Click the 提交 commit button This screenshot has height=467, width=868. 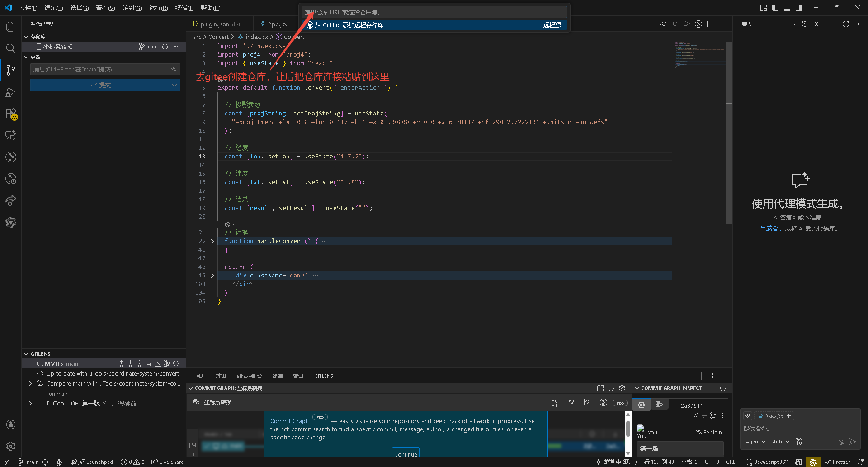click(x=100, y=85)
